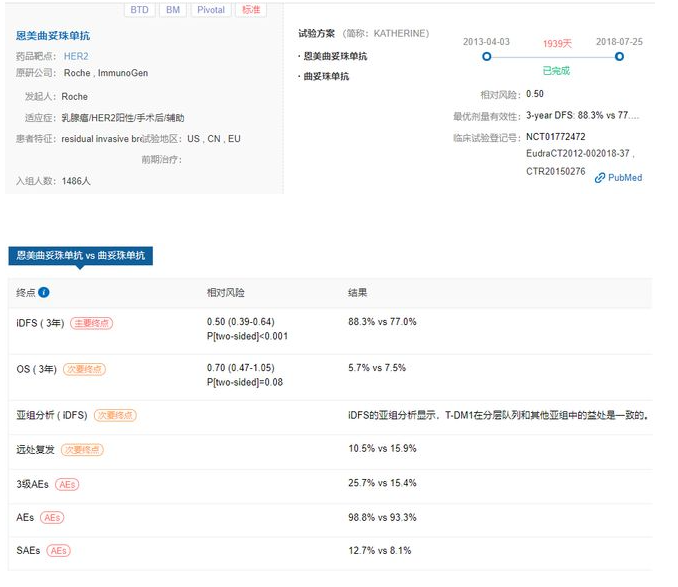This screenshot has width=678, height=587.
Task: Click the 次要终点 badge on 亚组分析 row
Action: (115, 415)
